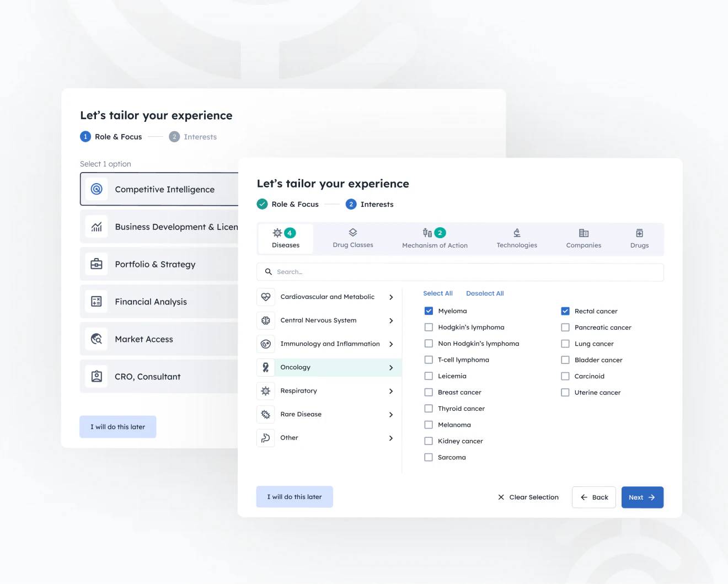This screenshot has width=728, height=584.
Task: Click the Oncology ribbon icon
Action: [266, 367]
